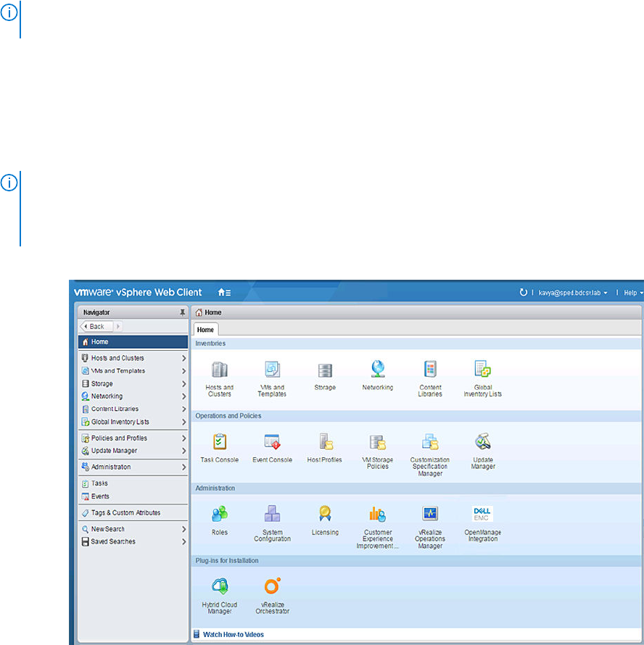This screenshot has height=645, width=644.
Task: Open VMs and Templates inventory icon
Action: click(272, 370)
